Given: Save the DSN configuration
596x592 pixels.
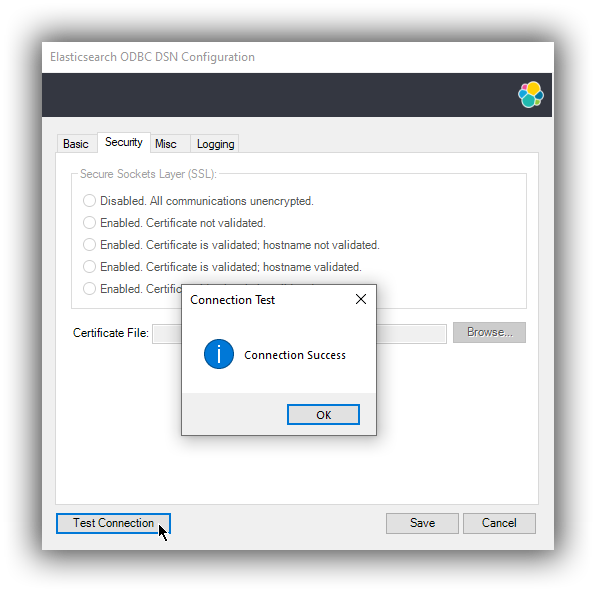Looking at the screenshot, I should point(422,523).
